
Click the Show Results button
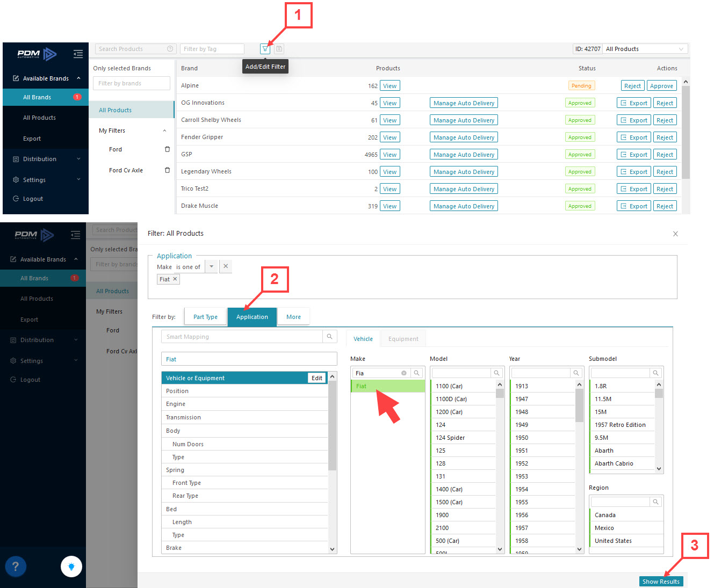(x=661, y=582)
